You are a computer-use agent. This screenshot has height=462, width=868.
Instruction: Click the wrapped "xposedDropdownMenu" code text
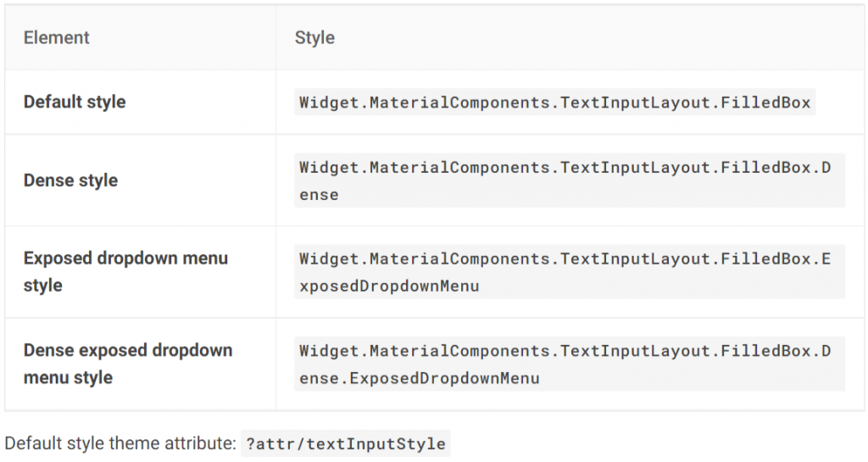coord(389,286)
